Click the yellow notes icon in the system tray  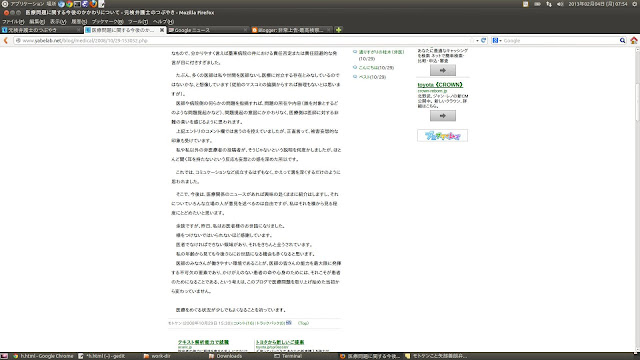[525, 4]
